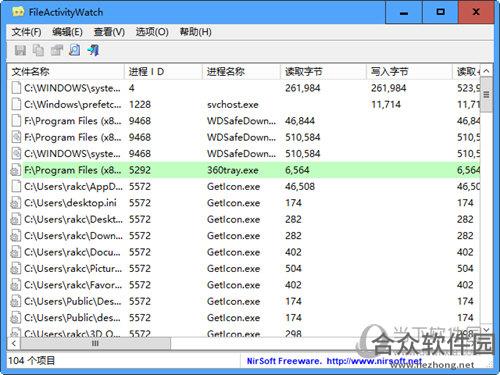Open the 文件(F) menu
The image size is (500, 375).
(26, 32)
